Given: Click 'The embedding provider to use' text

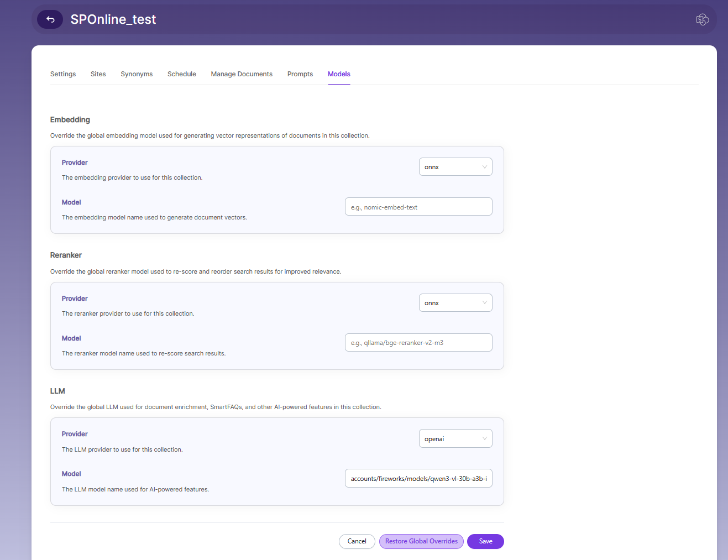Looking at the screenshot, I should 132,178.
